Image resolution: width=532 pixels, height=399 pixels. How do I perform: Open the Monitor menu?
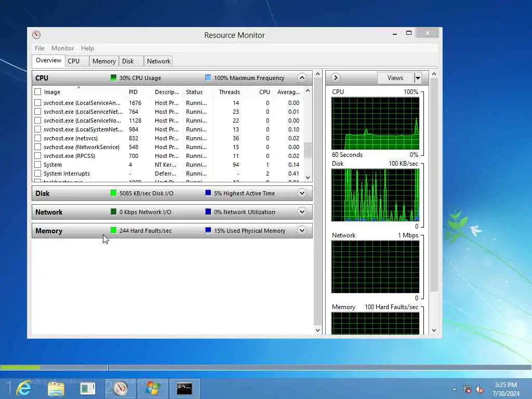(62, 48)
